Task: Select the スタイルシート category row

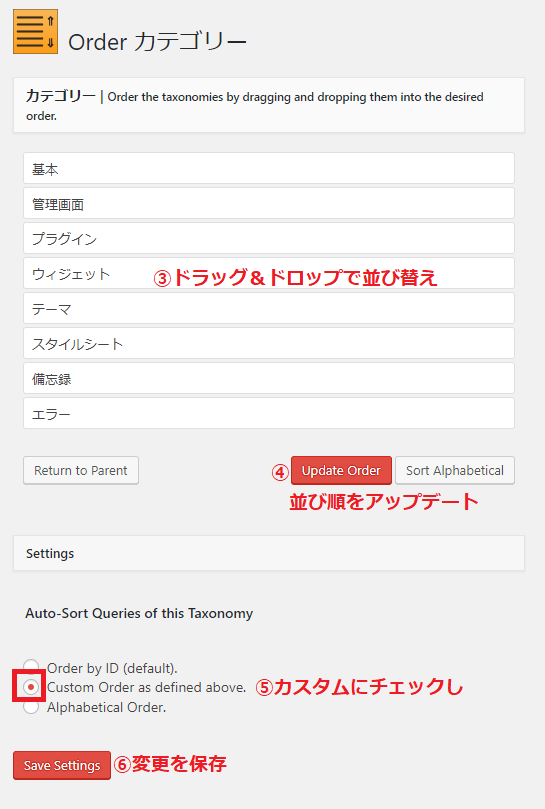Action: (269, 344)
